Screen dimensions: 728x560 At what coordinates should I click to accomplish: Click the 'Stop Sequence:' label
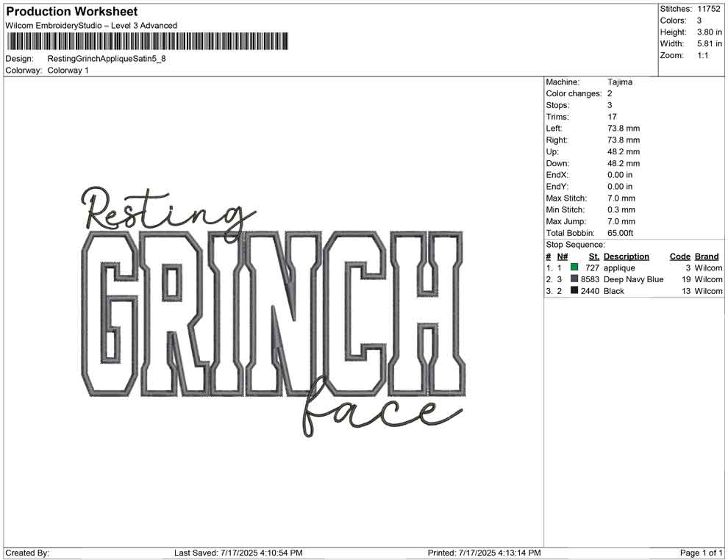click(576, 245)
